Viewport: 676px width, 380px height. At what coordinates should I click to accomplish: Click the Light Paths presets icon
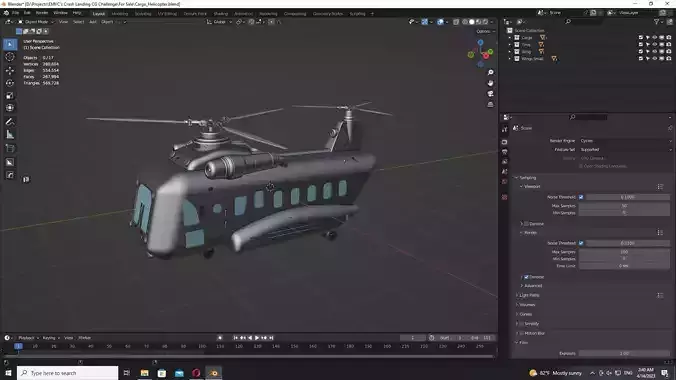coord(660,295)
